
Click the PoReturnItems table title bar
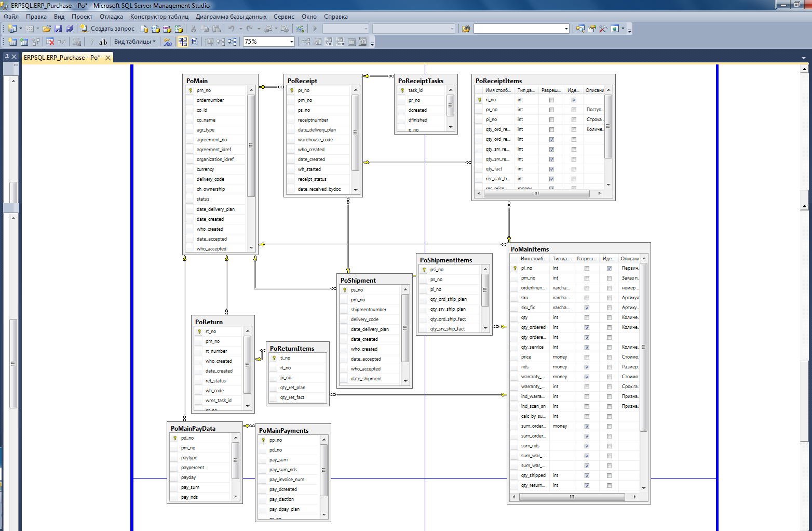(x=298, y=348)
